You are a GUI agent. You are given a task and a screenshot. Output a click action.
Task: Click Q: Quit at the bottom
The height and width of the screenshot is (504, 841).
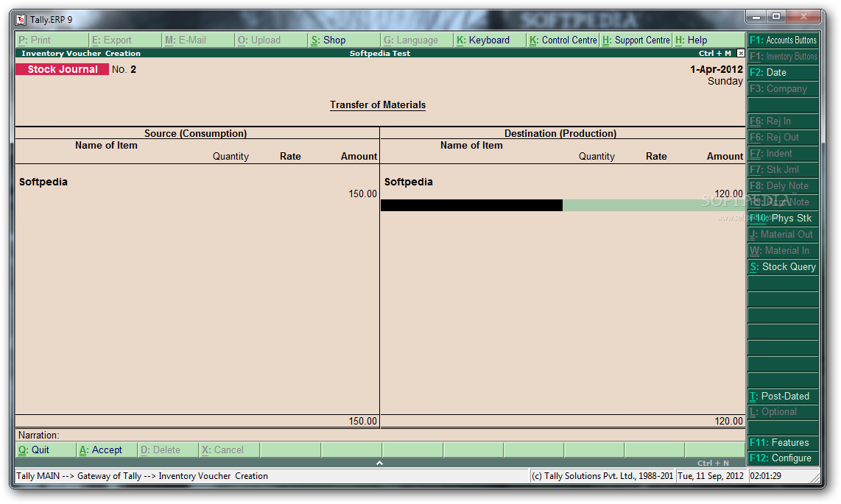click(x=46, y=450)
